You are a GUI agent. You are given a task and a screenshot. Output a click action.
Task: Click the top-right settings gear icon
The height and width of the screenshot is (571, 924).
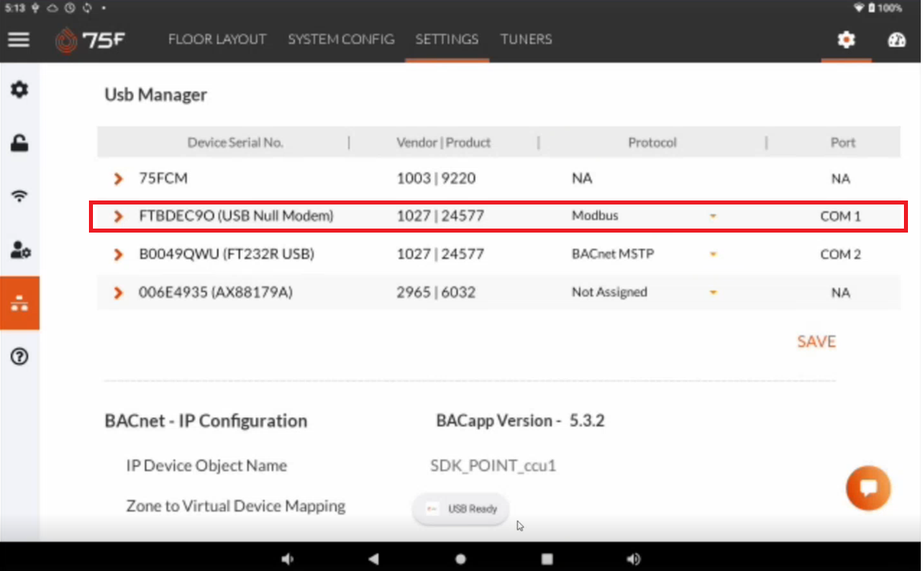coord(846,39)
